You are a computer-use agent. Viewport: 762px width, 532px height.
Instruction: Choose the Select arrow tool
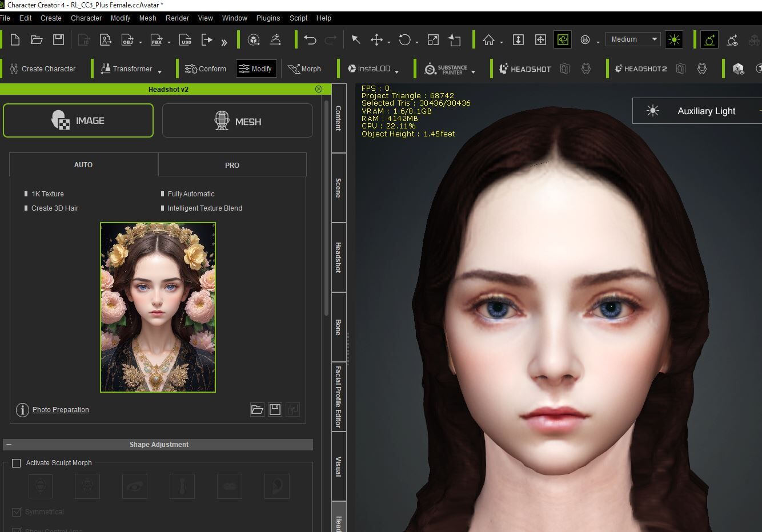(355, 39)
